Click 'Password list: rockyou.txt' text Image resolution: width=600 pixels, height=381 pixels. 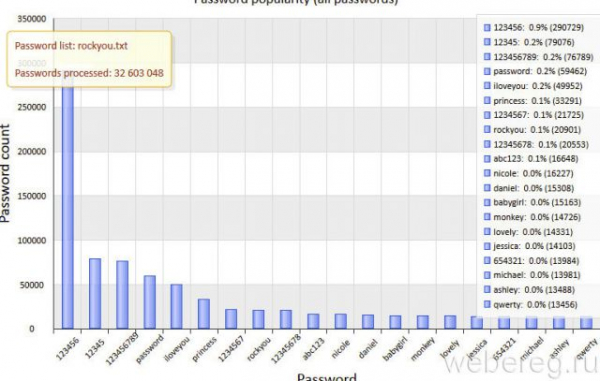coord(71,46)
